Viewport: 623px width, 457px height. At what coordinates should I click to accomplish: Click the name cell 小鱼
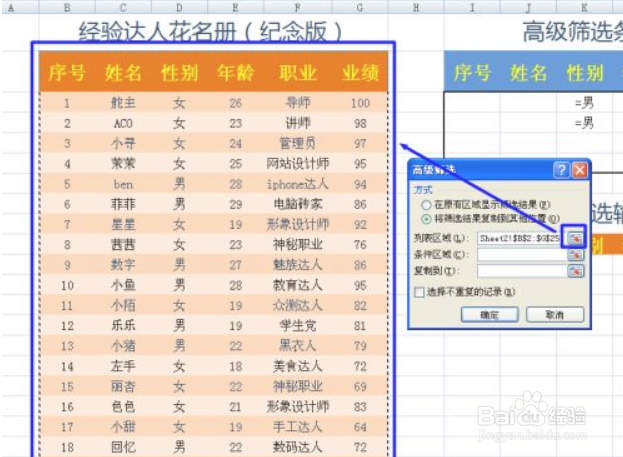coord(123,285)
